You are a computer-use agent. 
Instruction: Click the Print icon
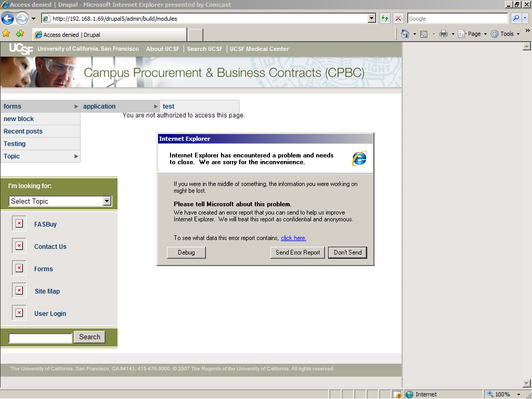(x=444, y=34)
